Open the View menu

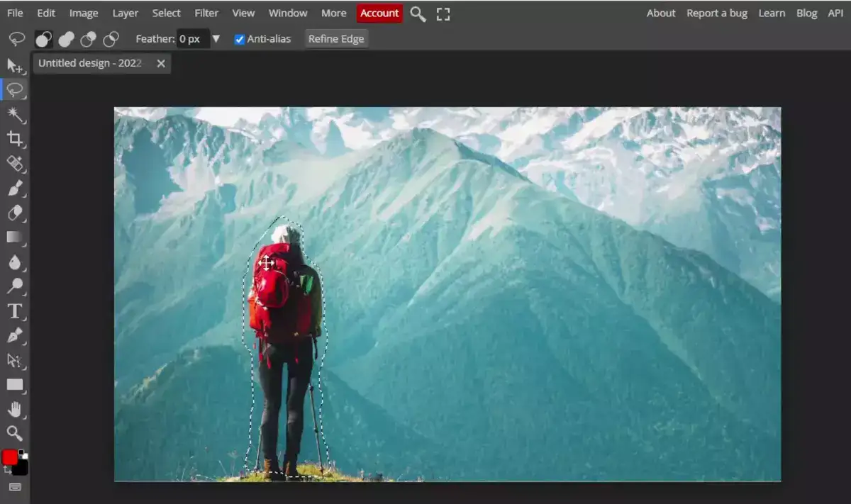[x=243, y=13]
